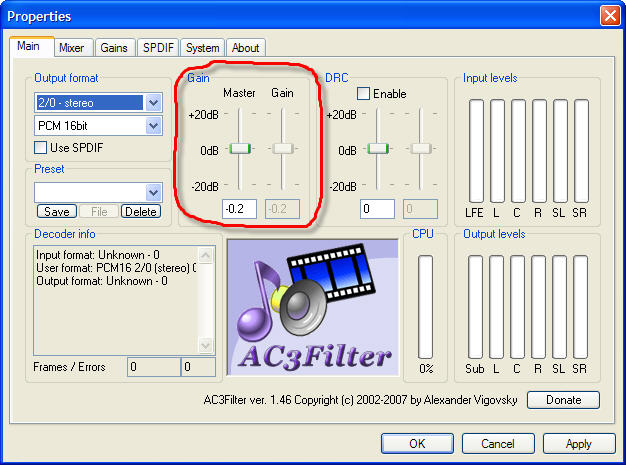Click the preset Delete button

point(141,212)
